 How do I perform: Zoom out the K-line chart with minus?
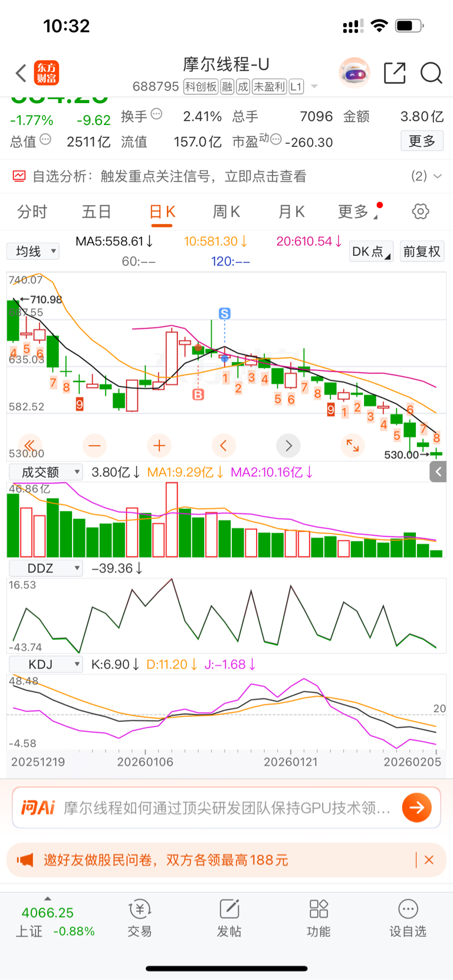click(94, 445)
